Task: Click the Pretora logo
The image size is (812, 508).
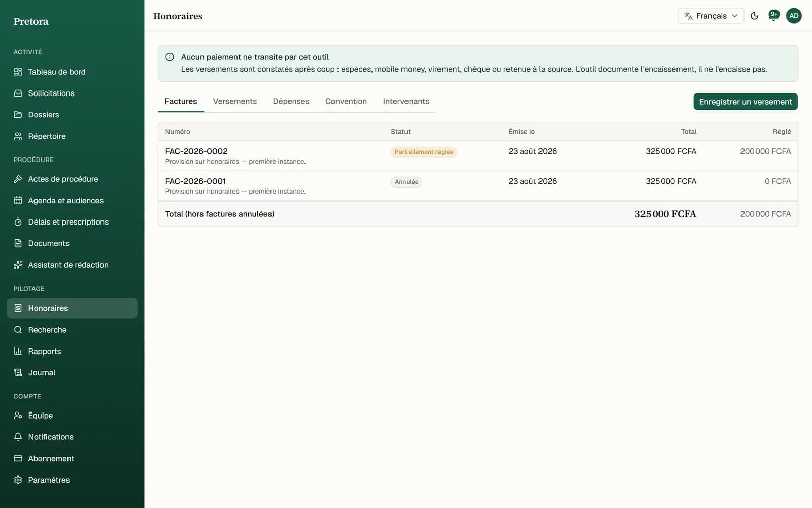Action: (x=31, y=21)
